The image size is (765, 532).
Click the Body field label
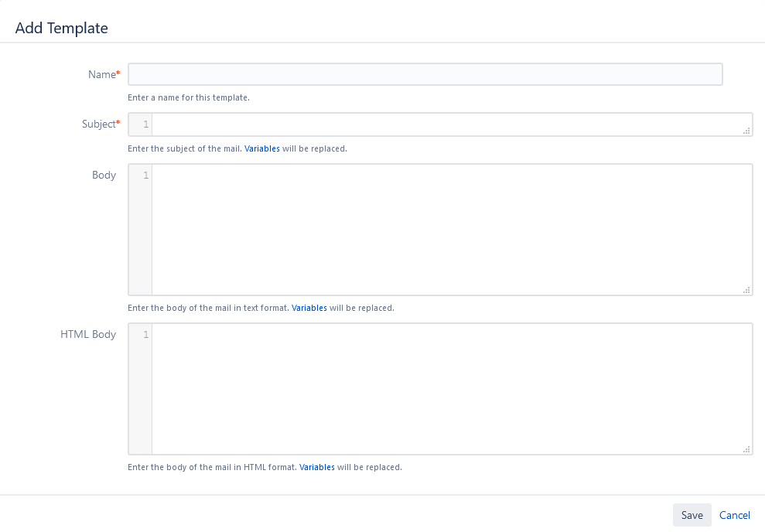point(104,175)
